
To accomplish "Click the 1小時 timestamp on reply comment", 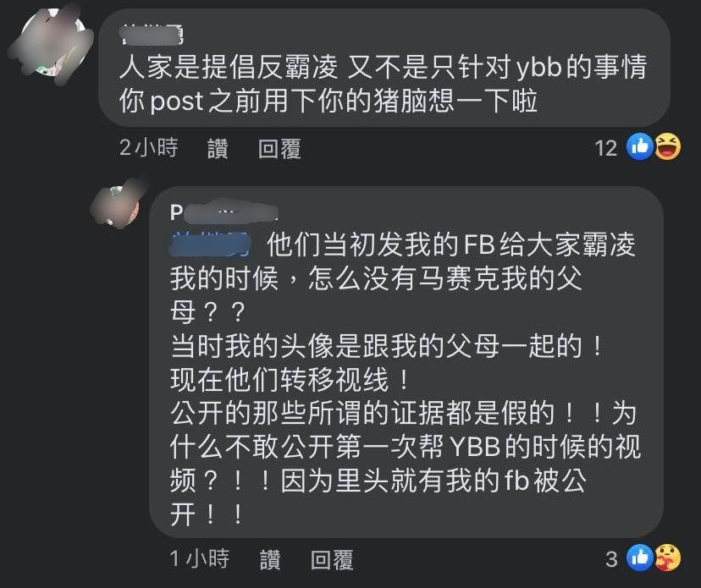I will pos(200,558).
